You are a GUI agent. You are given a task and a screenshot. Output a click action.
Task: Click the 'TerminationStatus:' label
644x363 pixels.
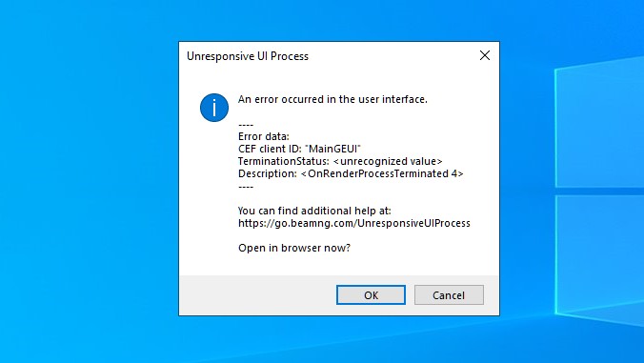283,161
